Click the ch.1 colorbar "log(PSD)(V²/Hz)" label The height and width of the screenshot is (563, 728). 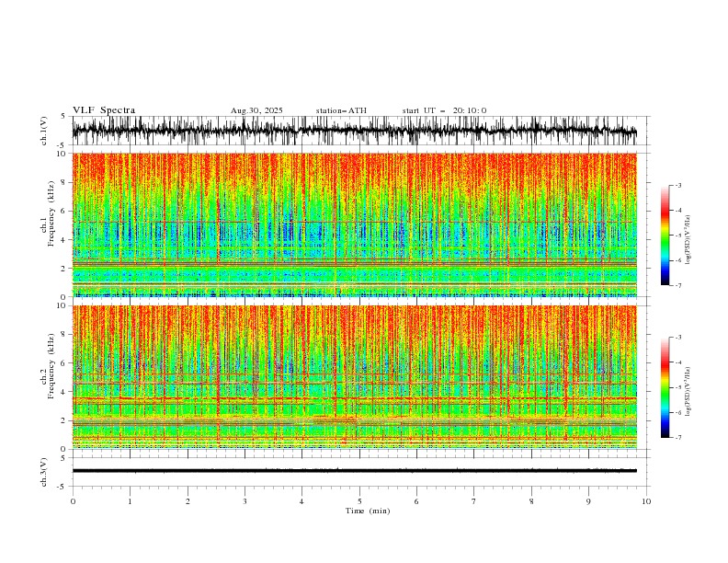(688, 240)
